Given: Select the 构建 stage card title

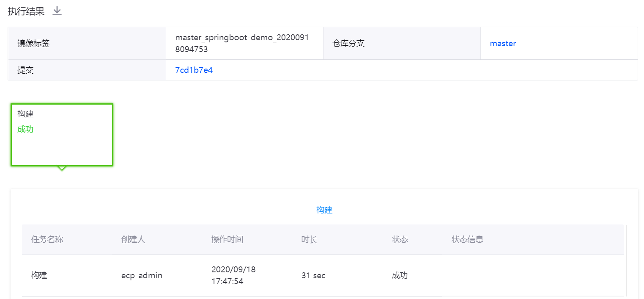Looking at the screenshot, I should tap(25, 114).
